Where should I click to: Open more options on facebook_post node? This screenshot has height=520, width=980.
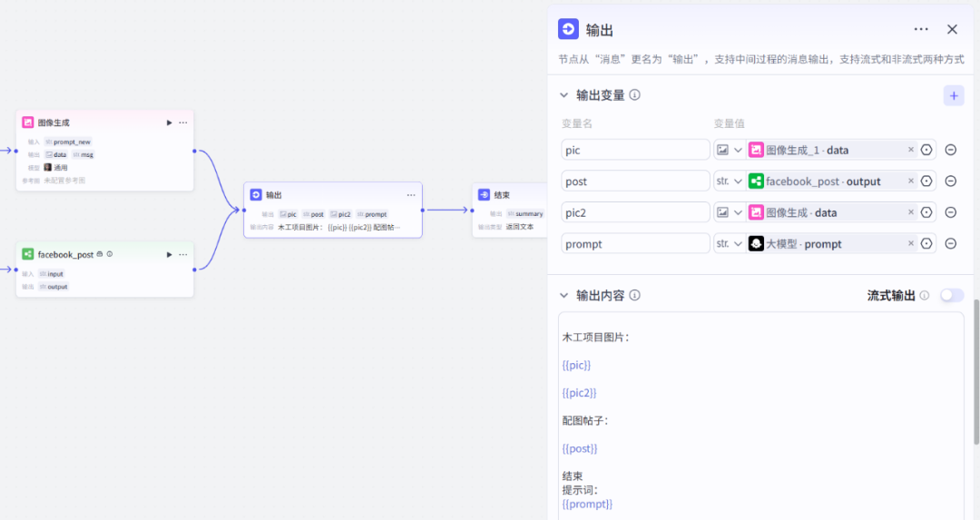click(183, 255)
